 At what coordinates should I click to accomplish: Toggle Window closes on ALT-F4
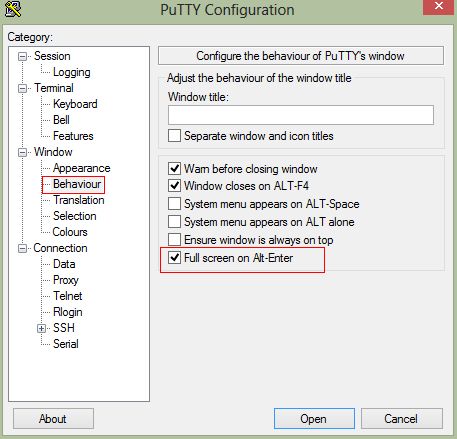click(x=174, y=185)
